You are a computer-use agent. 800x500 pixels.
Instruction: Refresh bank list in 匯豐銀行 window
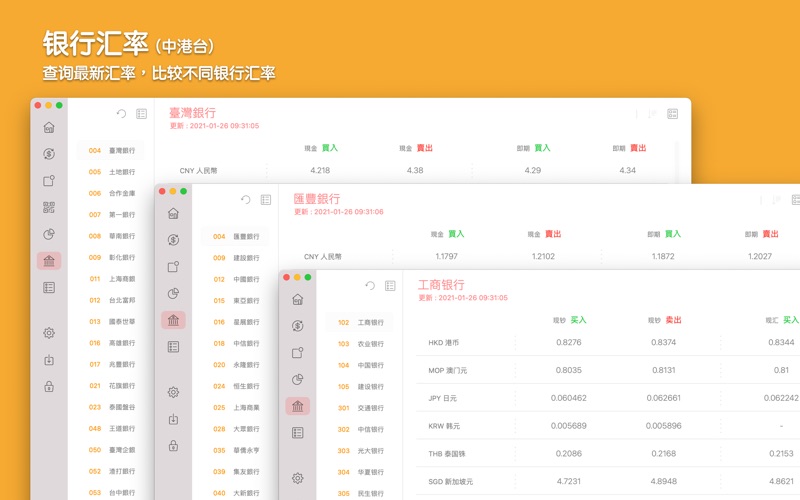[245, 199]
